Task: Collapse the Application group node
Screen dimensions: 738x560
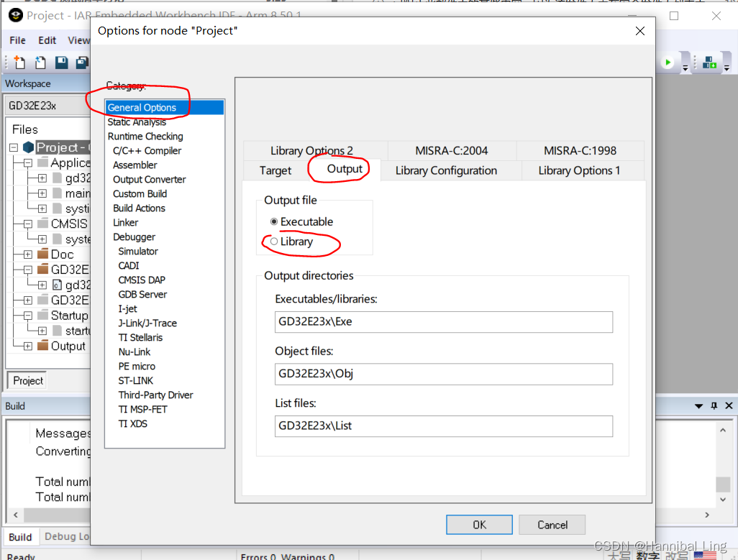Action: pyautogui.click(x=28, y=163)
